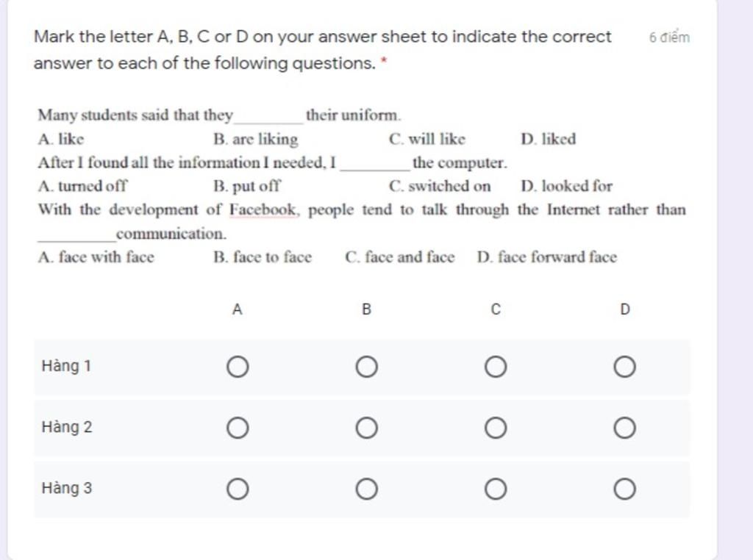This screenshot has height=560, width=753.
Task: Click the question image with Facebook sentence
Action: pyautogui.click(x=362, y=186)
